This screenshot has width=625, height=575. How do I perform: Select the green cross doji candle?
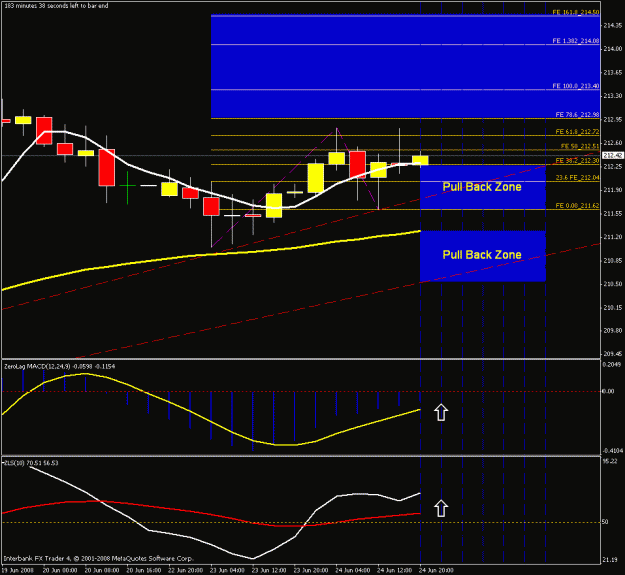point(128,187)
